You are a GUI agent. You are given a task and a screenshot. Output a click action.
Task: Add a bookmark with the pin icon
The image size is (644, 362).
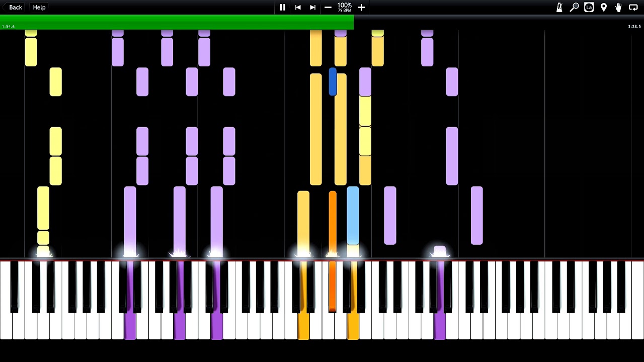pos(604,7)
